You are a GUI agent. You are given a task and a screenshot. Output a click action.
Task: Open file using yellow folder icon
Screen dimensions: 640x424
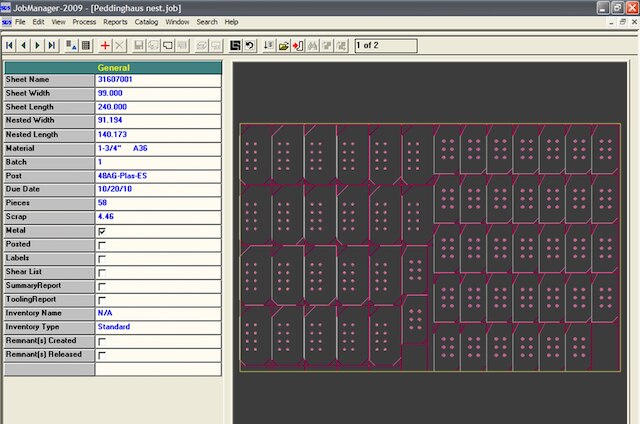tap(284, 46)
